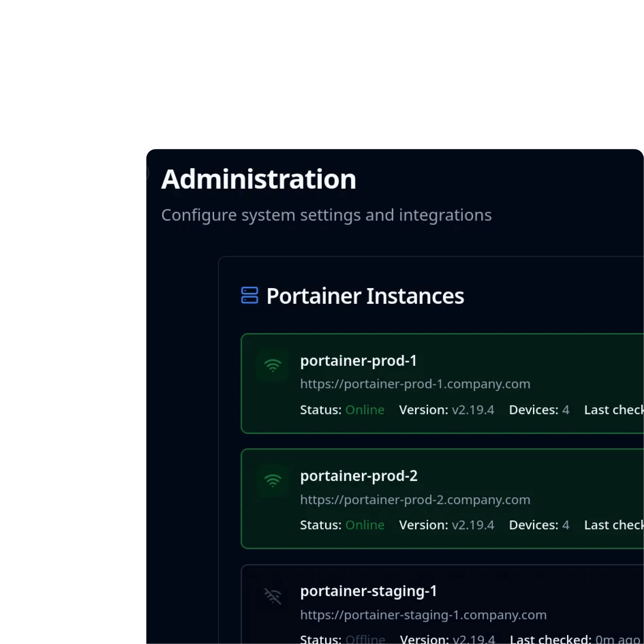This screenshot has width=644, height=644.
Task: Click the Administration page heading
Action: (259, 179)
